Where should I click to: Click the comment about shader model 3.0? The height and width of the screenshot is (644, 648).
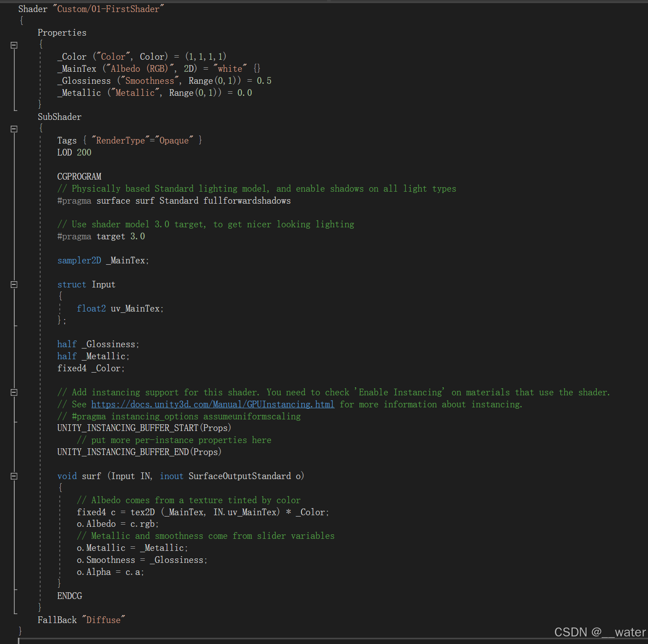point(206,224)
